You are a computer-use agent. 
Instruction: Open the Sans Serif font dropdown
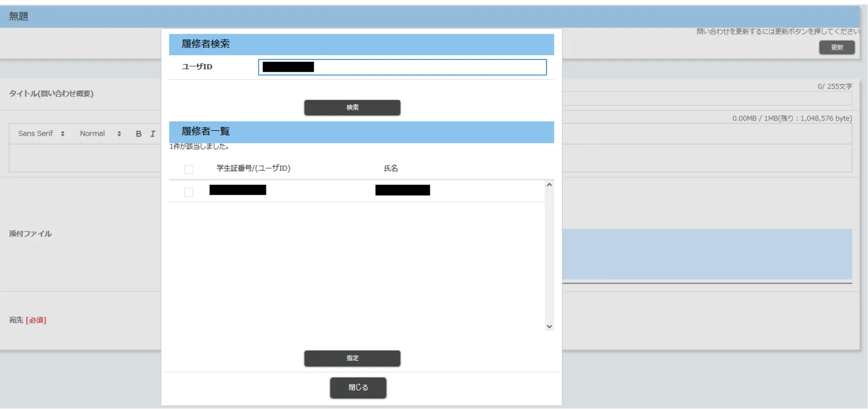(41, 134)
